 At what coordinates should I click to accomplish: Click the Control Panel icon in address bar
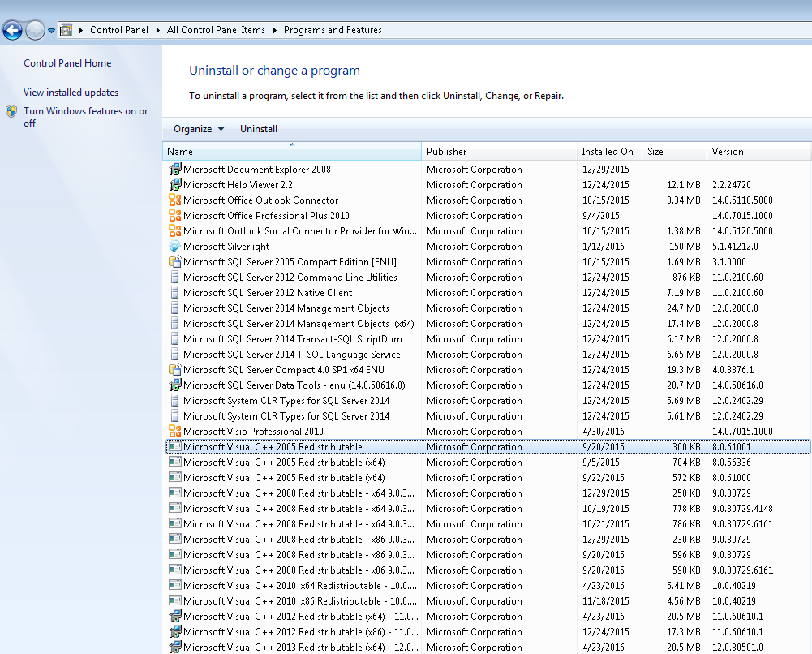(x=66, y=30)
